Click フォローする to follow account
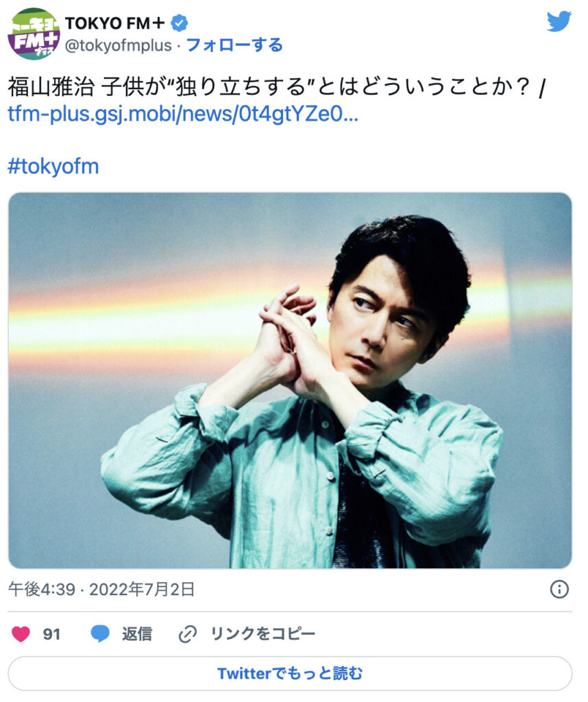Viewport: 588px width, 702px height. pos(234,45)
